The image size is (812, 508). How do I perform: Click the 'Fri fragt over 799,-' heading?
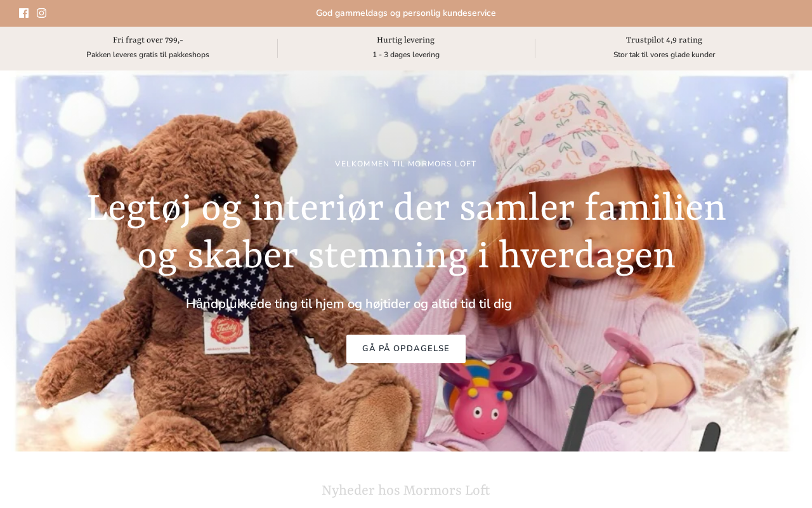(x=148, y=41)
